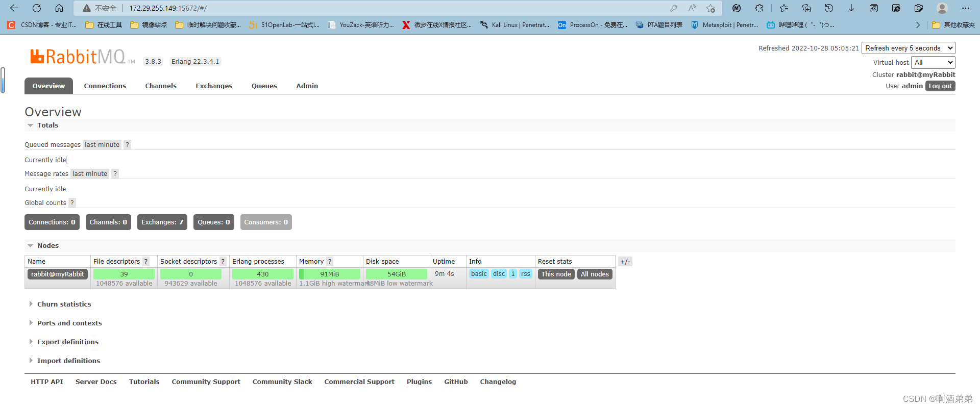This screenshot has width=980, height=408.
Task: Open the circular M extension icon
Action: point(737,8)
